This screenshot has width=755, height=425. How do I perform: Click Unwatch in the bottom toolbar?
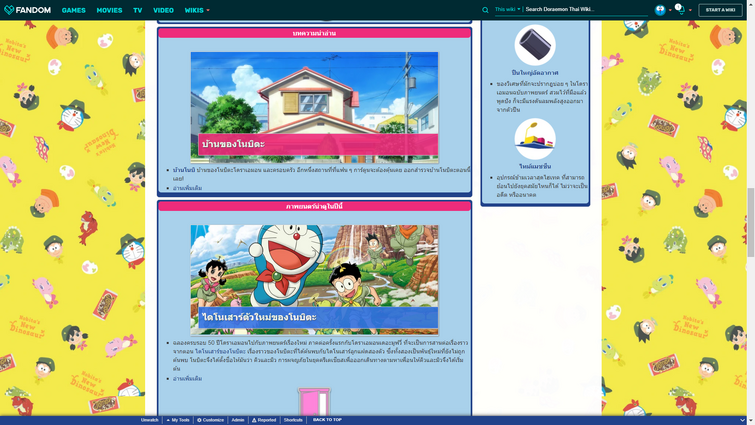(149, 420)
